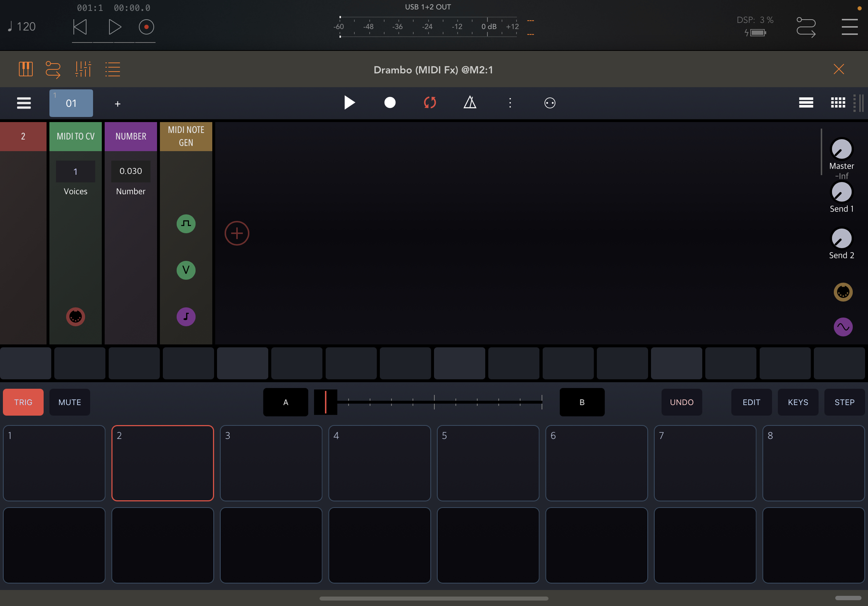Viewport: 868px width, 606px height.
Task: Select the MIDI NOTE GEN module header
Action: point(186,136)
